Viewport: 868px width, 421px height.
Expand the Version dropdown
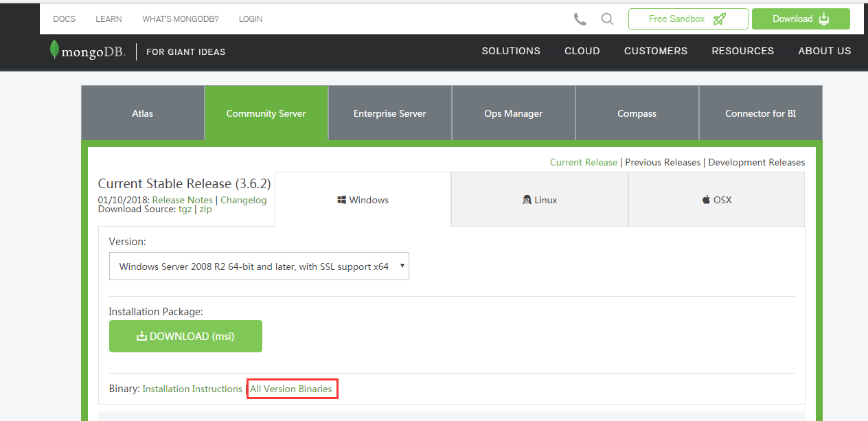(259, 266)
